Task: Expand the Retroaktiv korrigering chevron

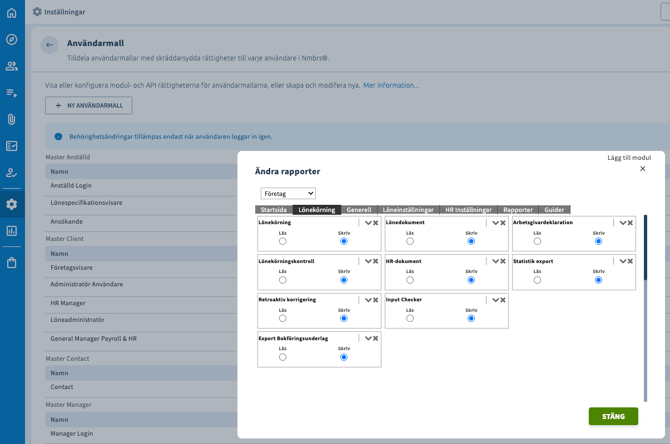Action: click(x=368, y=300)
